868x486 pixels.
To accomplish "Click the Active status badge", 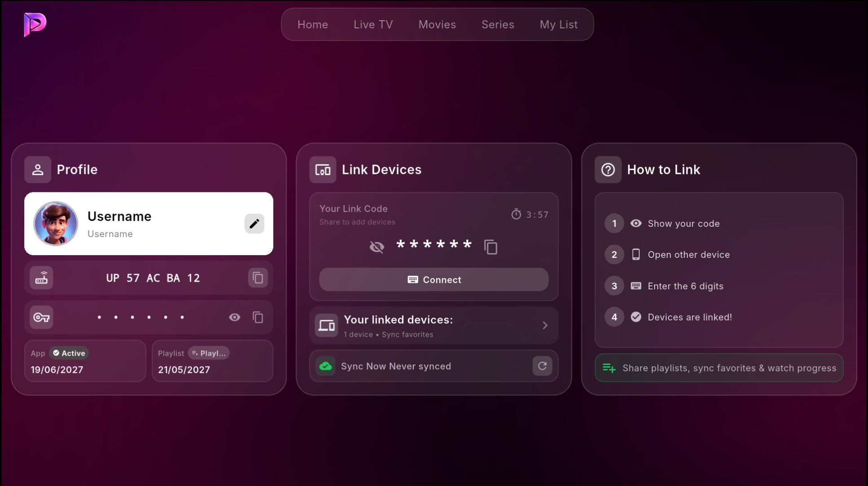I will [x=69, y=353].
